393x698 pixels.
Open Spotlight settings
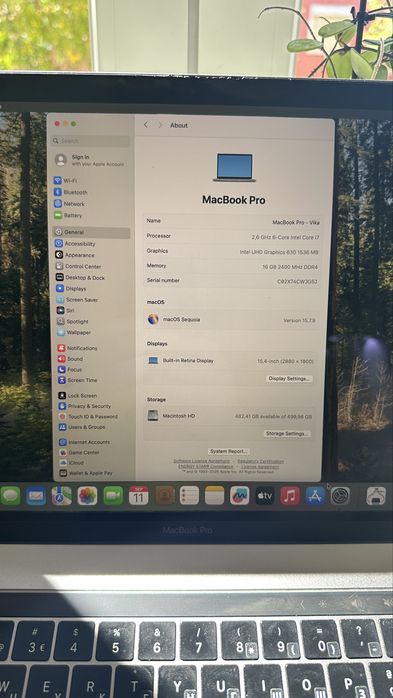click(73, 321)
